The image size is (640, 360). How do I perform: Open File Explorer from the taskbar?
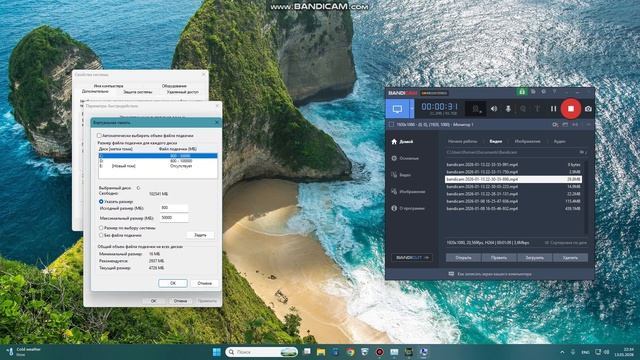click(x=321, y=352)
